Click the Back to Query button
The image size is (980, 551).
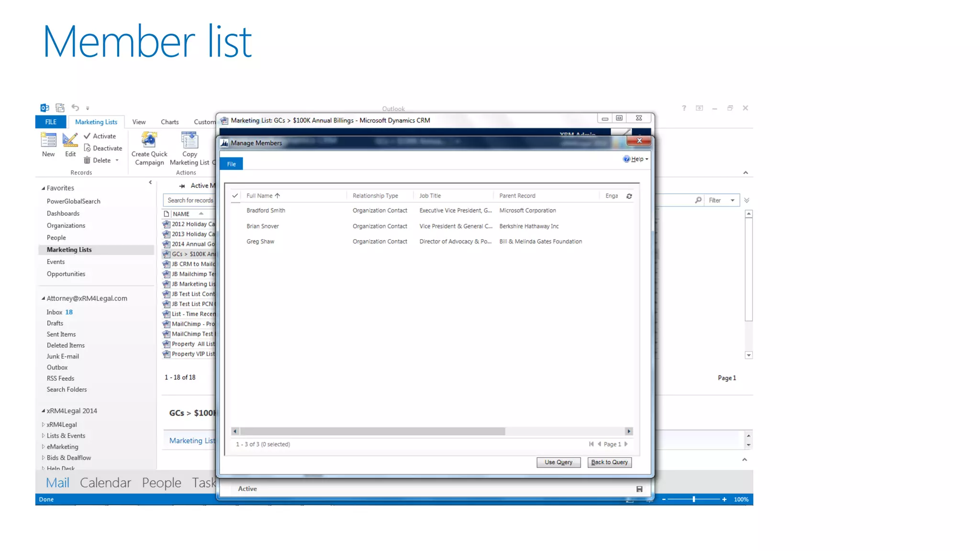tap(609, 462)
